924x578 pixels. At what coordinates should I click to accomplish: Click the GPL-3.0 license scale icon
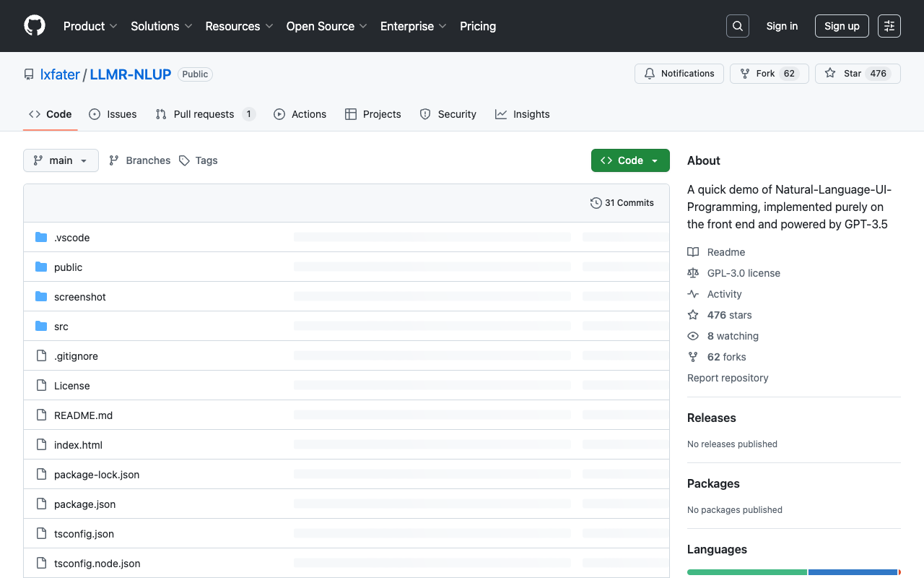[x=693, y=273]
